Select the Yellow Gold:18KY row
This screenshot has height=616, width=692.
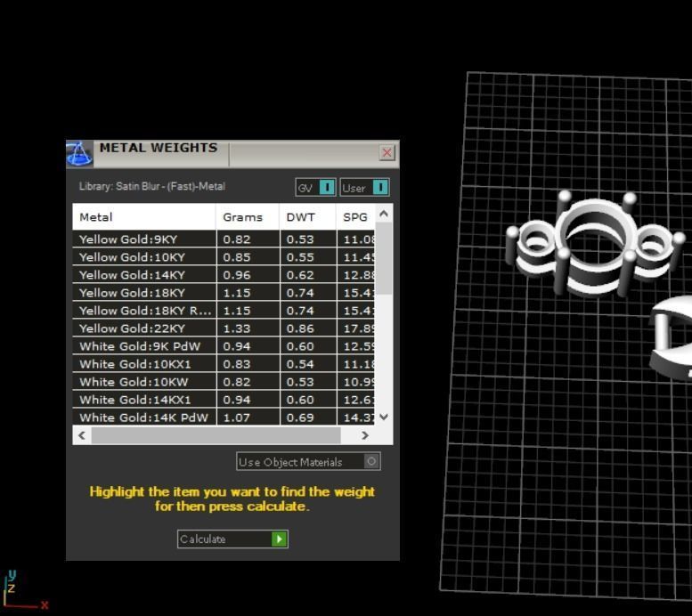[x=224, y=293]
